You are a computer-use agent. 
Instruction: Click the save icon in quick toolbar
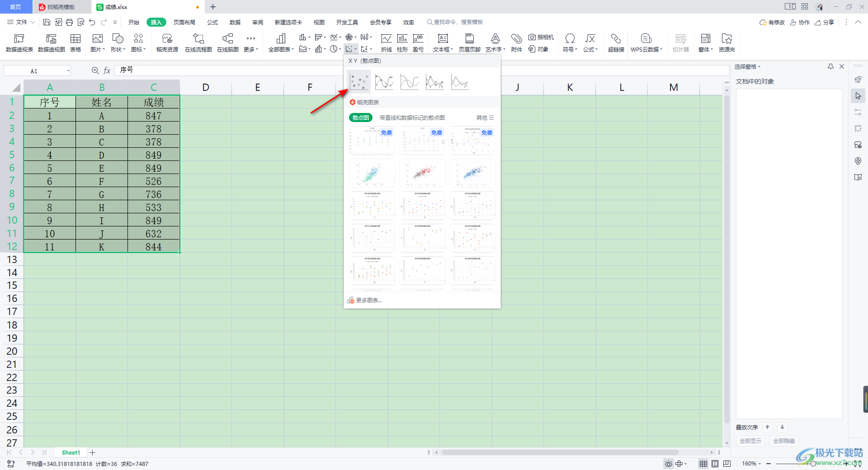tap(47, 22)
